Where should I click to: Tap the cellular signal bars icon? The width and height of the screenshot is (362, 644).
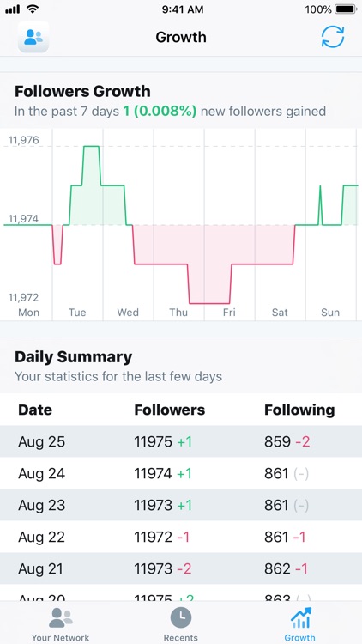pyautogui.click(x=12, y=9)
